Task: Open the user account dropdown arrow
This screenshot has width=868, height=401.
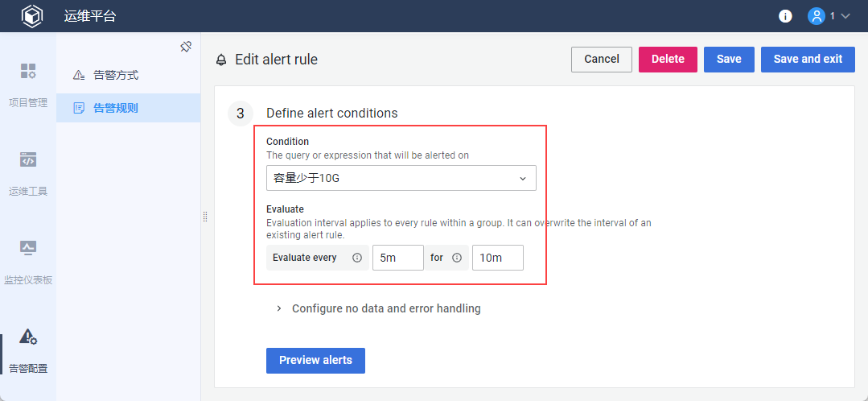Action: 845,16
